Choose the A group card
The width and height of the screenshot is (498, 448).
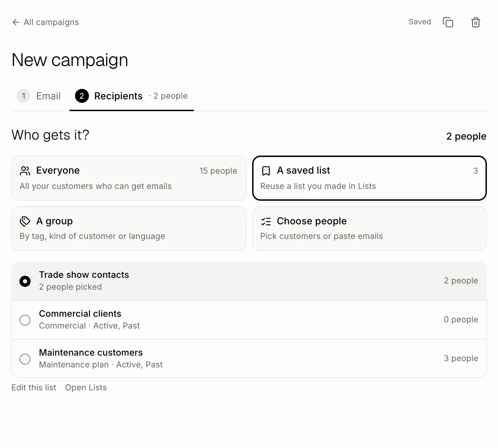(129, 229)
